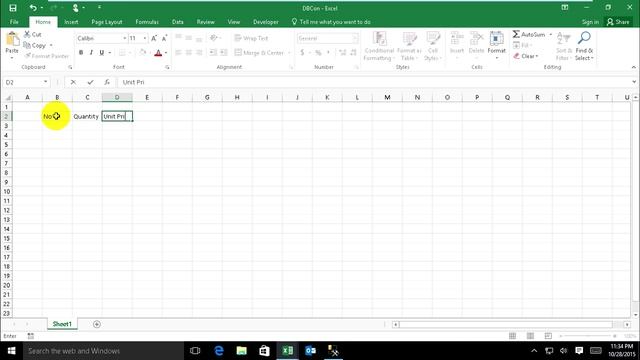Image resolution: width=640 pixels, height=360 pixels.
Task: Increase font size icon
Action: click(154, 38)
